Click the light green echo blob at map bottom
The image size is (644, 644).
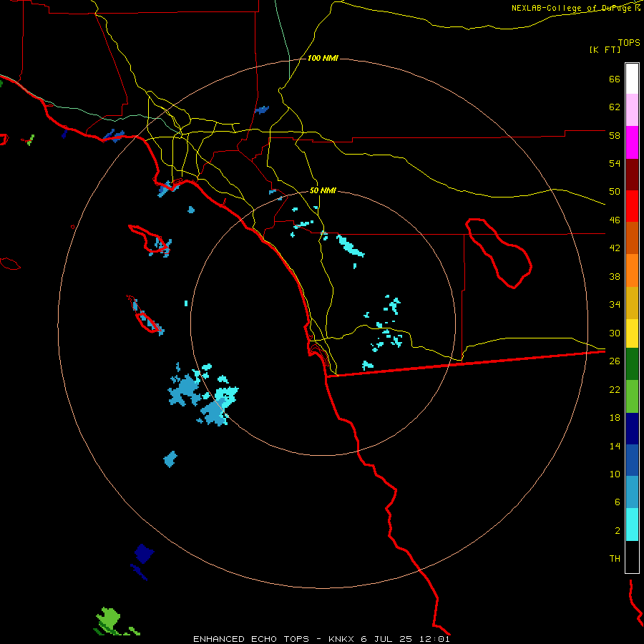point(109,618)
